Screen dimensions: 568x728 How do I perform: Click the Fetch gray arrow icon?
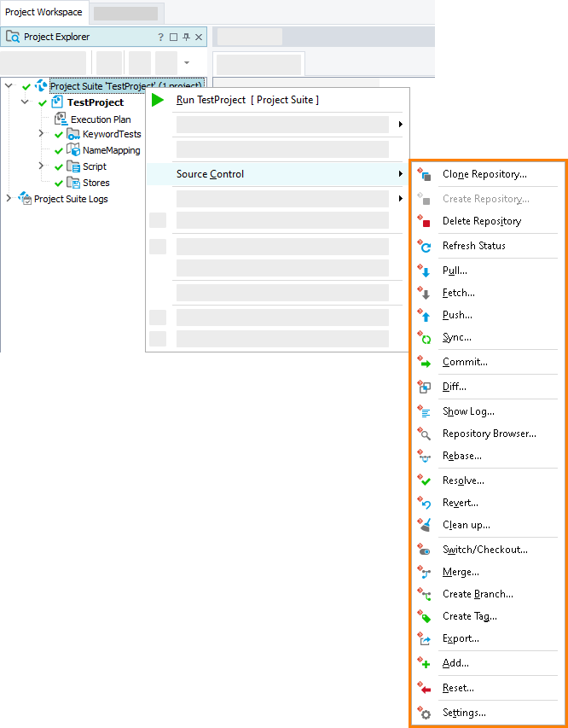424,294
